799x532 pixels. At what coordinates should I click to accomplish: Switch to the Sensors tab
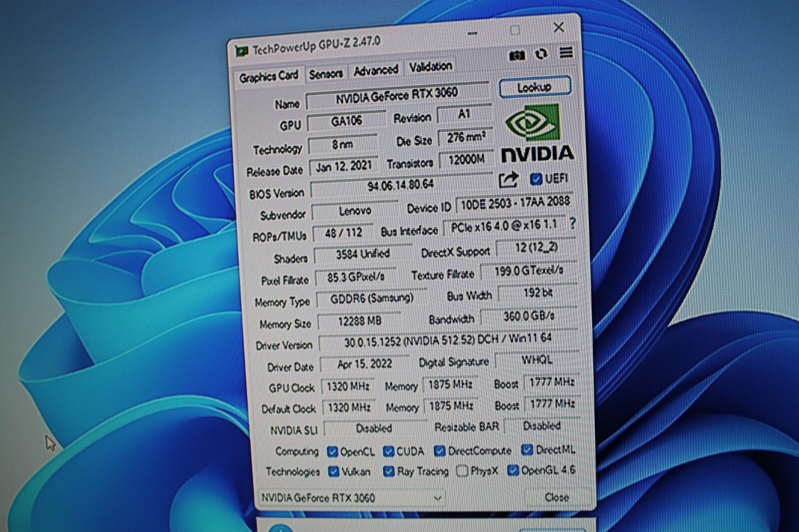[x=326, y=74]
